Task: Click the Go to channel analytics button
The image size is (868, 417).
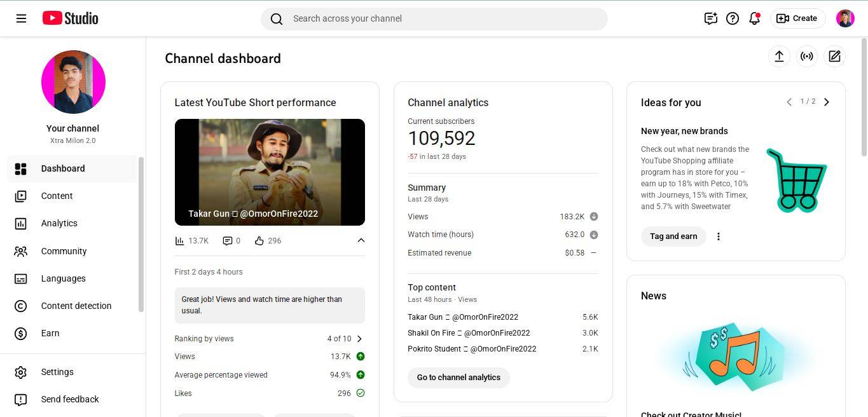Action: (458, 378)
